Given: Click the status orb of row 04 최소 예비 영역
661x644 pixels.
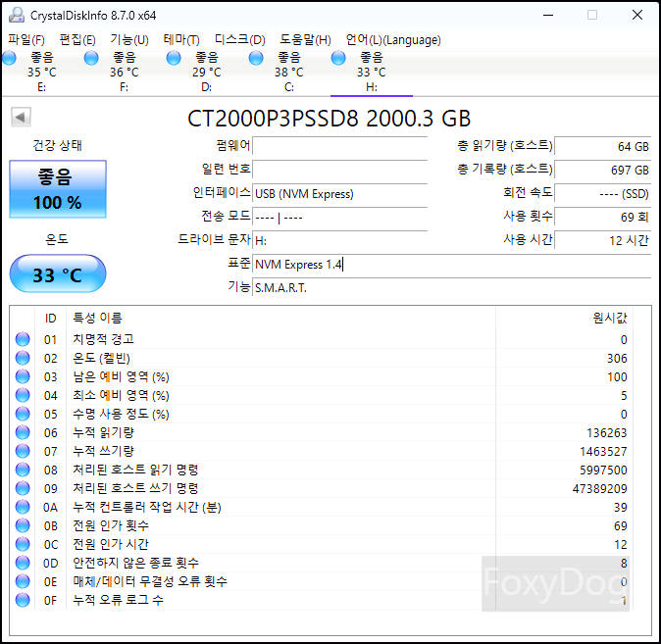Looking at the screenshot, I should click(x=23, y=395).
